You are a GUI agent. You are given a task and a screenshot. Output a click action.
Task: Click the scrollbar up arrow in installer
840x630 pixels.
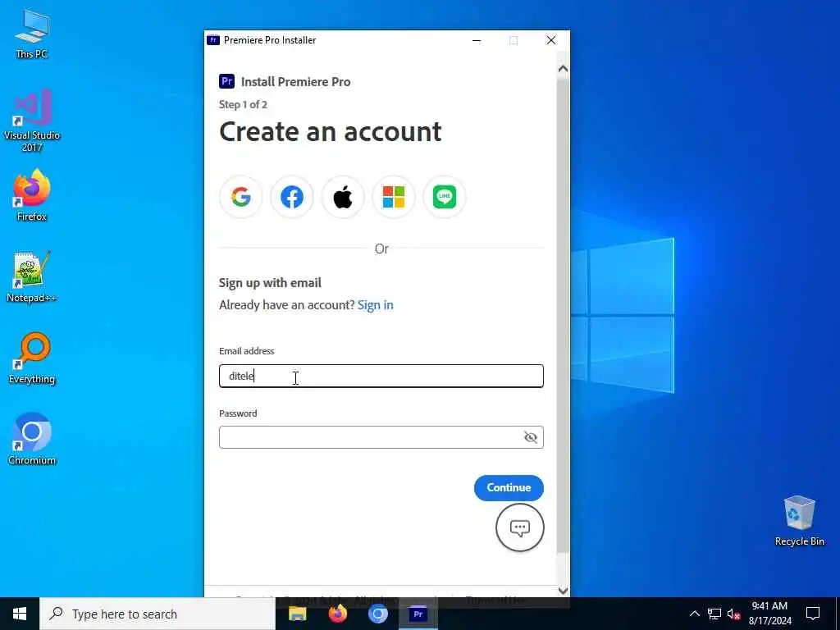point(563,69)
